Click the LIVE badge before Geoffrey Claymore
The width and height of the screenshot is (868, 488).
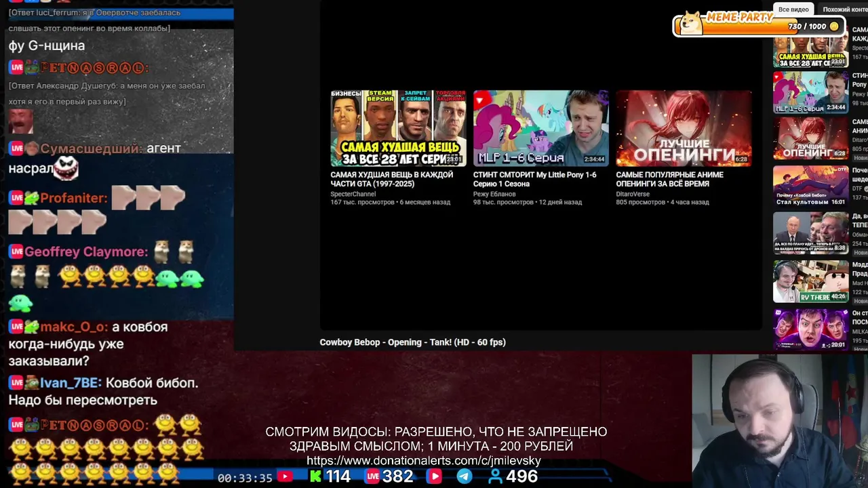[16, 251]
